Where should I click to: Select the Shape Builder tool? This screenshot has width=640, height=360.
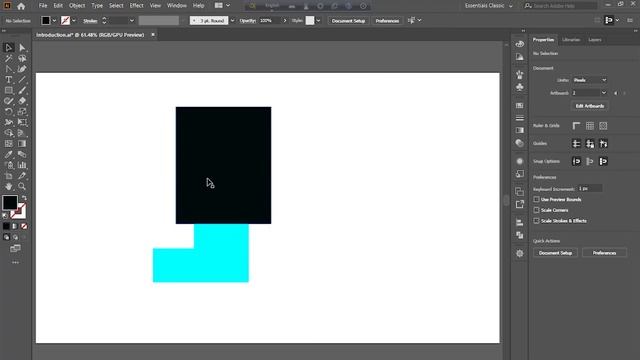9,133
